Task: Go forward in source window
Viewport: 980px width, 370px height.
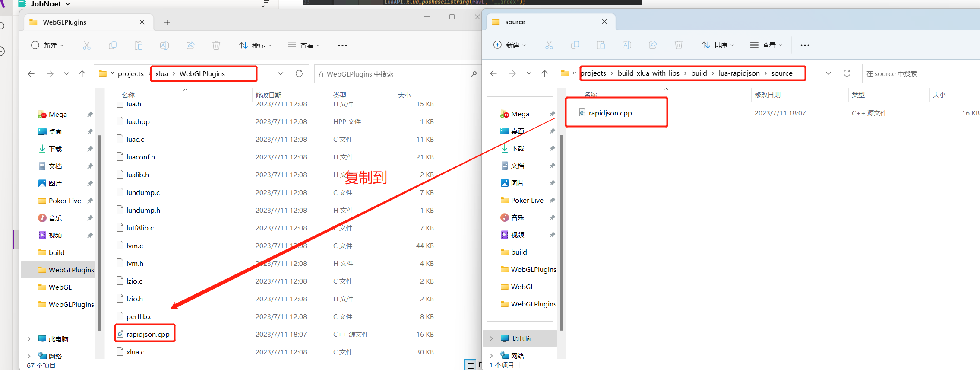Action: coord(512,73)
